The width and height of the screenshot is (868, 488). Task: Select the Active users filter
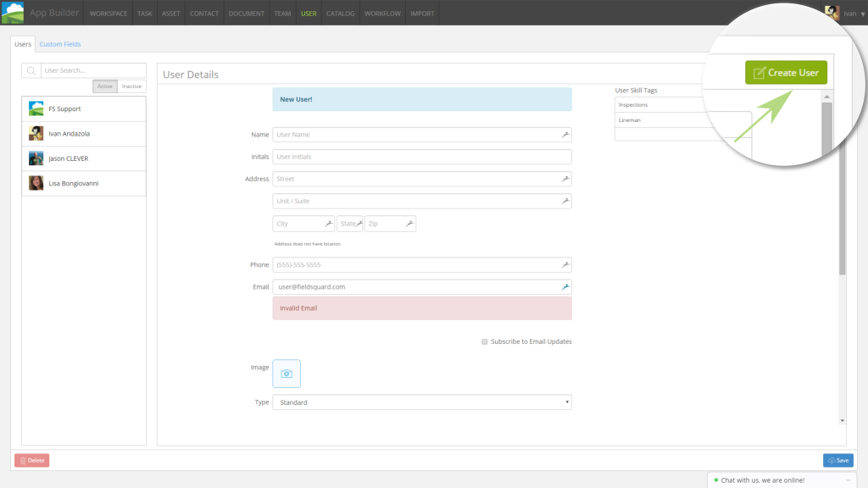click(104, 86)
